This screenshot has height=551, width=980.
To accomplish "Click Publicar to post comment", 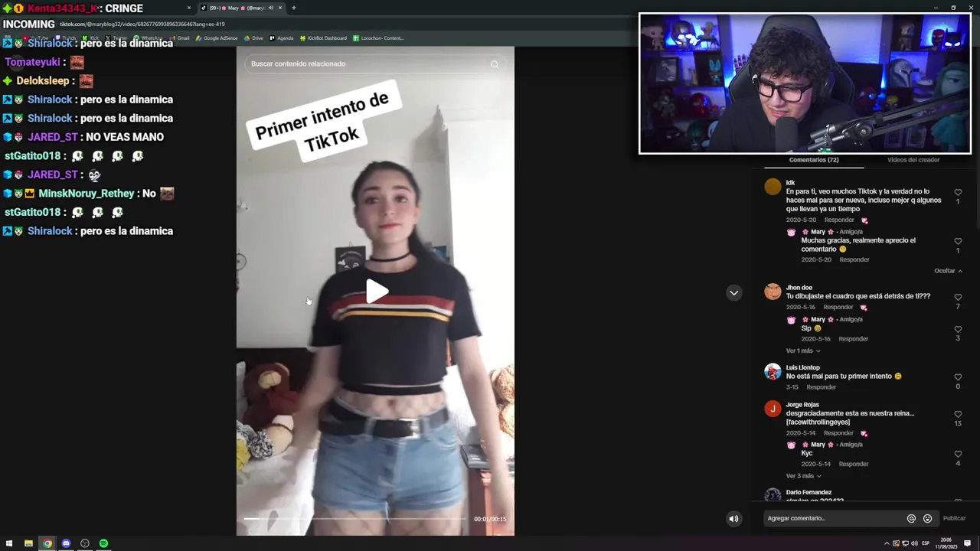I will tap(954, 518).
